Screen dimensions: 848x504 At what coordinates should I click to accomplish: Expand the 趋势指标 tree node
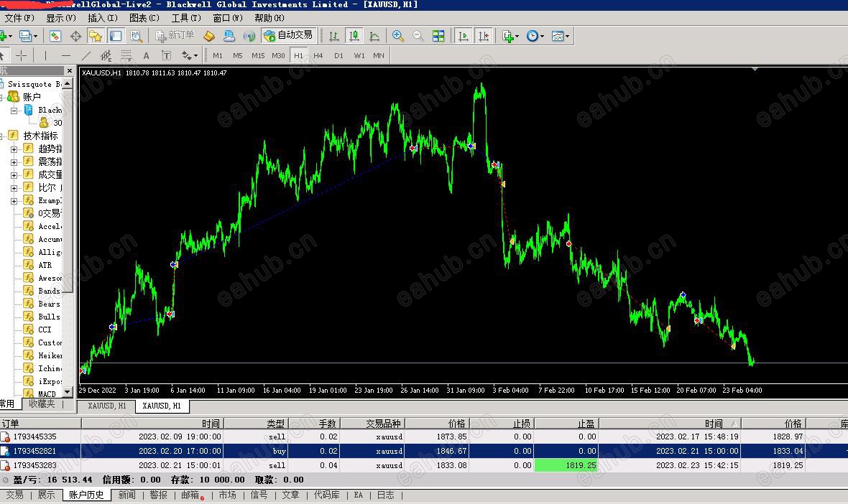[14, 149]
